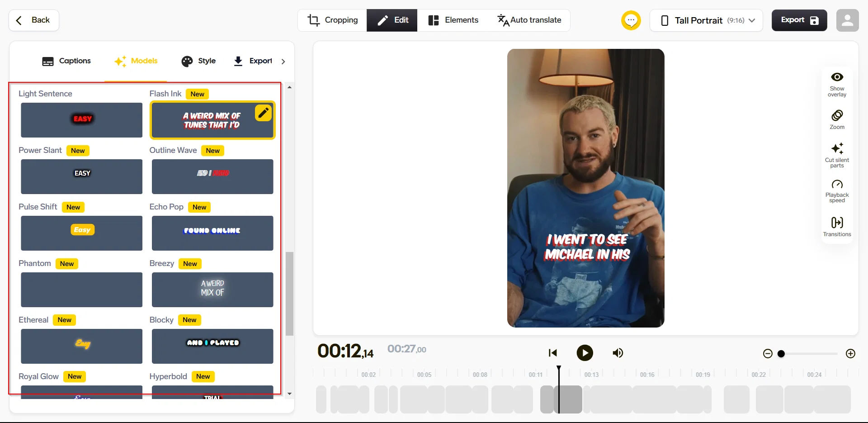
Task: Click the Export button at top right
Action: tap(799, 20)
